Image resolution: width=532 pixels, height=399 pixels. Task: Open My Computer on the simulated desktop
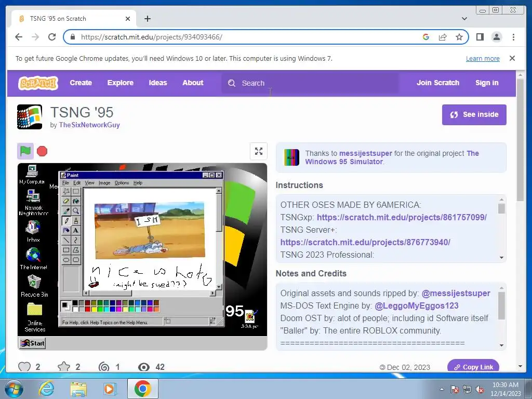click(32, 175)
